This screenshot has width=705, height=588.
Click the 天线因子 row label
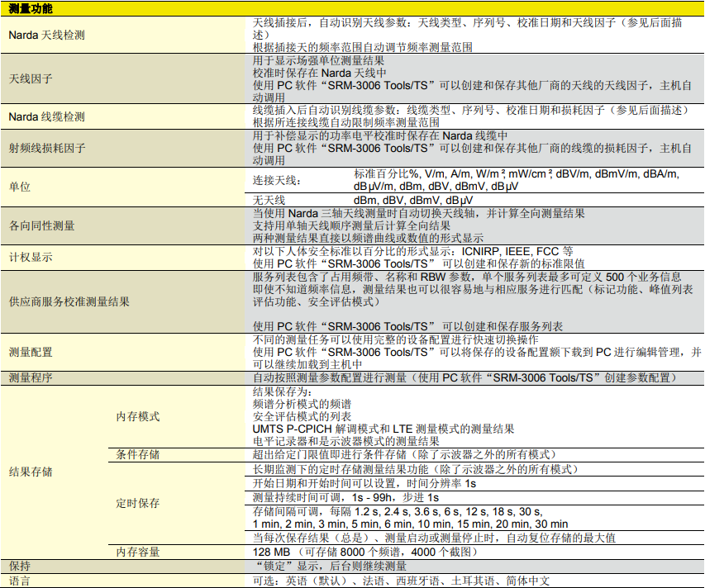pos(31,78)
